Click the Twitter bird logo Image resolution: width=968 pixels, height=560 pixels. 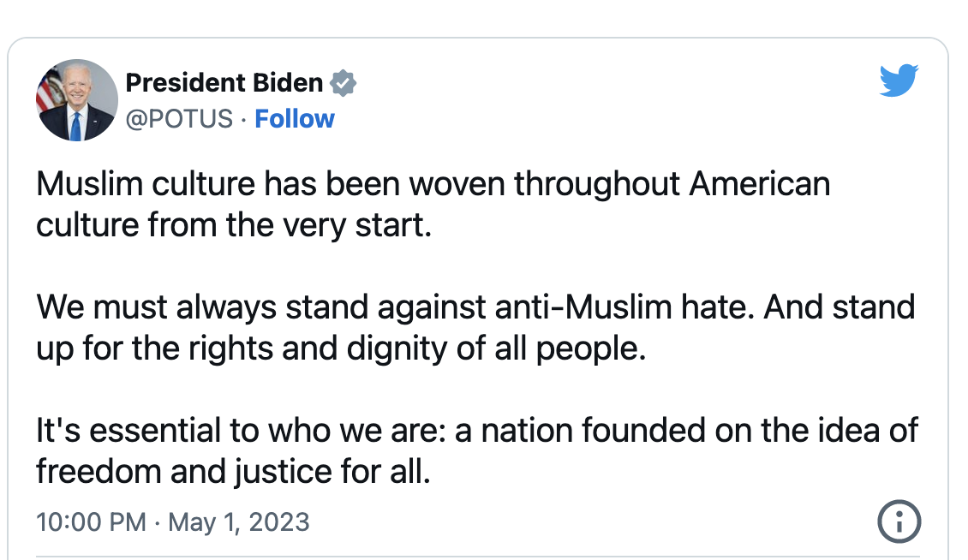[899, 80]
